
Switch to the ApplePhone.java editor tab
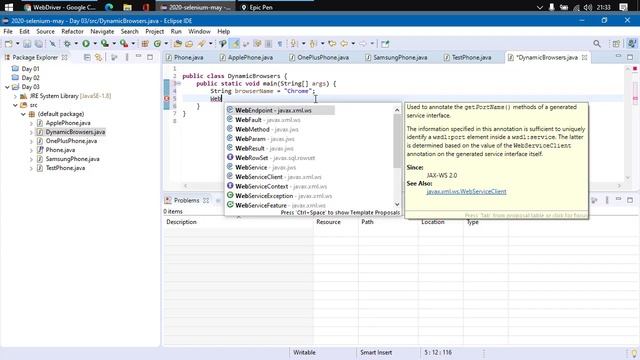tap(247, 58)
